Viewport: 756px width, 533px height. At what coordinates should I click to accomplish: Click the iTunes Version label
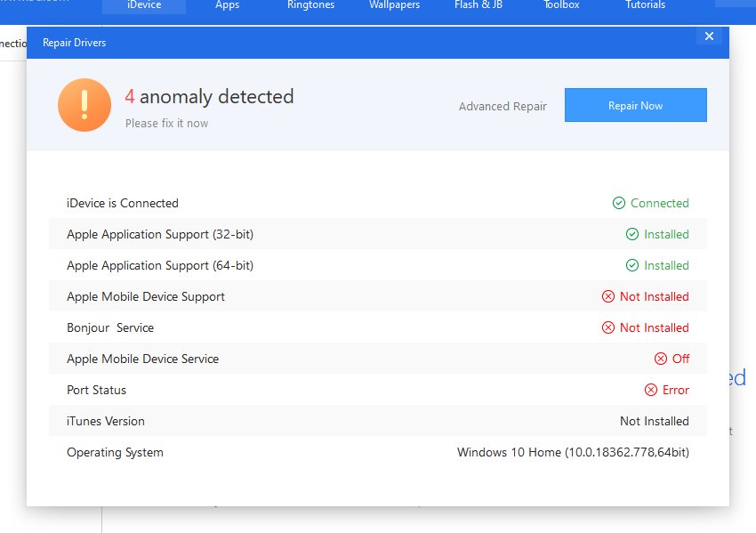(106, 421)
